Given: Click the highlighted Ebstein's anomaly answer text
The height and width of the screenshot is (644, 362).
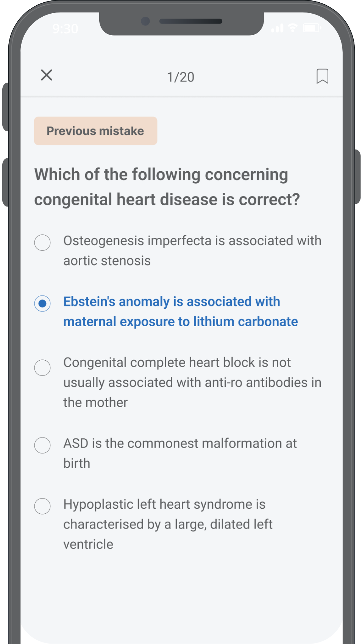Looking at the screenshot, I should pos(180,311).
